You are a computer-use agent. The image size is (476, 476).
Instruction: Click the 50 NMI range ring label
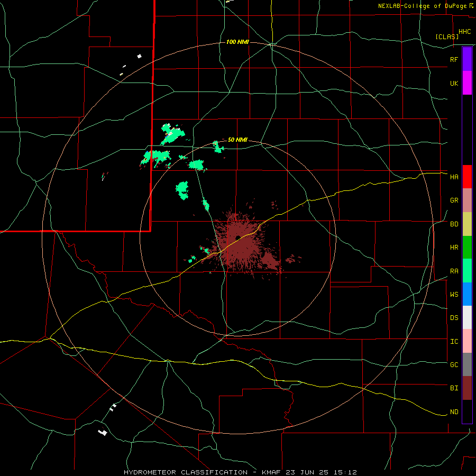[237, 140]
